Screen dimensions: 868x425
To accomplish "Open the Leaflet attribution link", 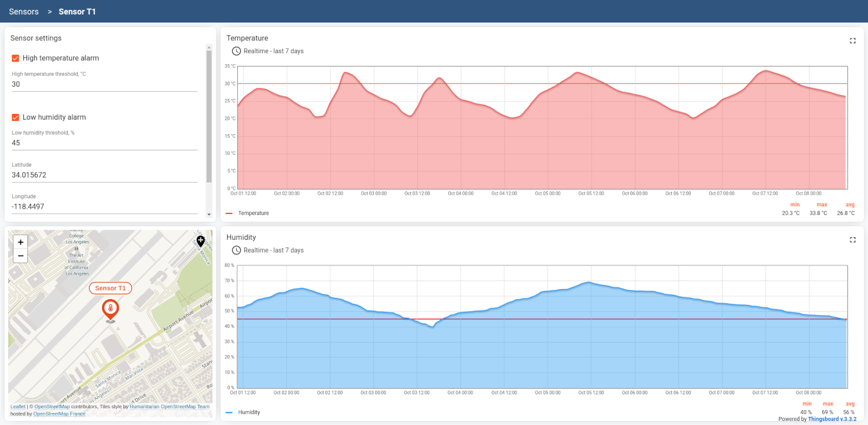I will 17,406.
